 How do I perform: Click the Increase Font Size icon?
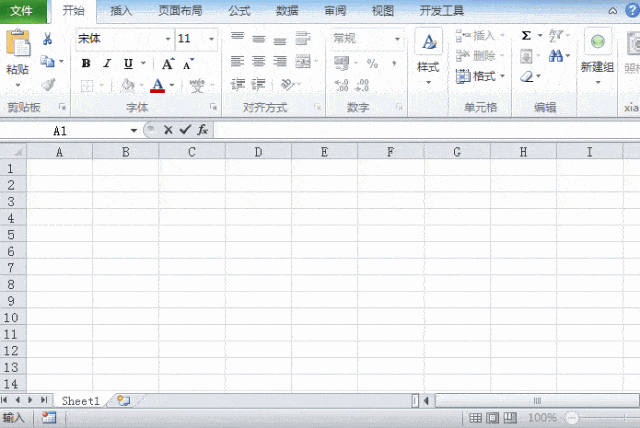coord(168,64)
